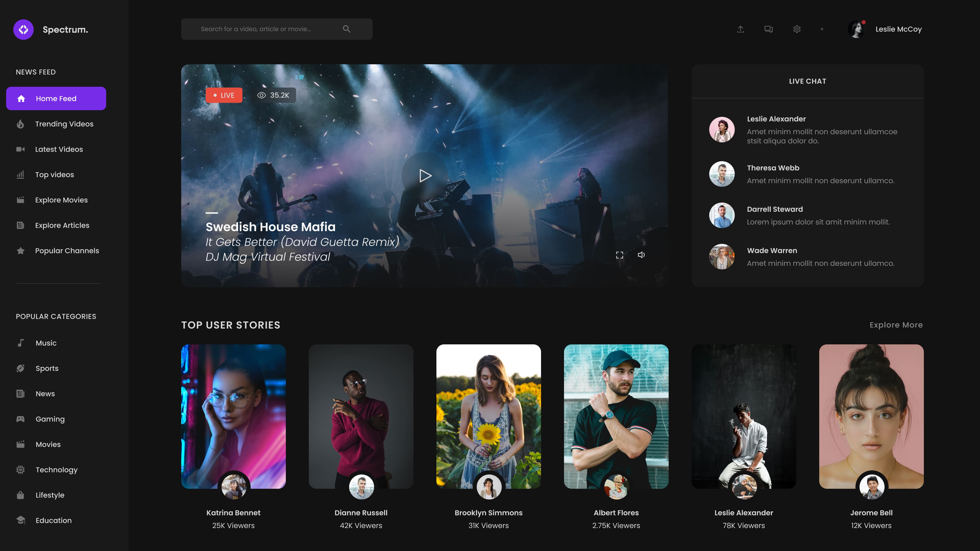
Task: Open Brooklyn Simmons' story thumbnail
Action: coord(488,416)
